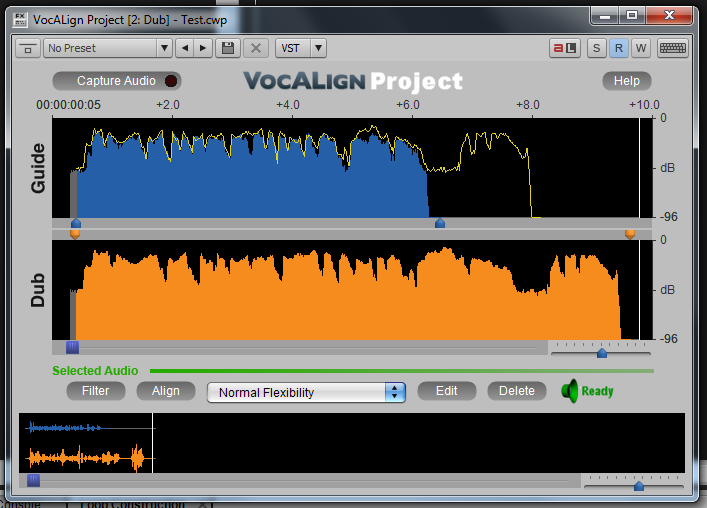Toggle the R automation read button
Screen dimensions: 707x508
619,48
